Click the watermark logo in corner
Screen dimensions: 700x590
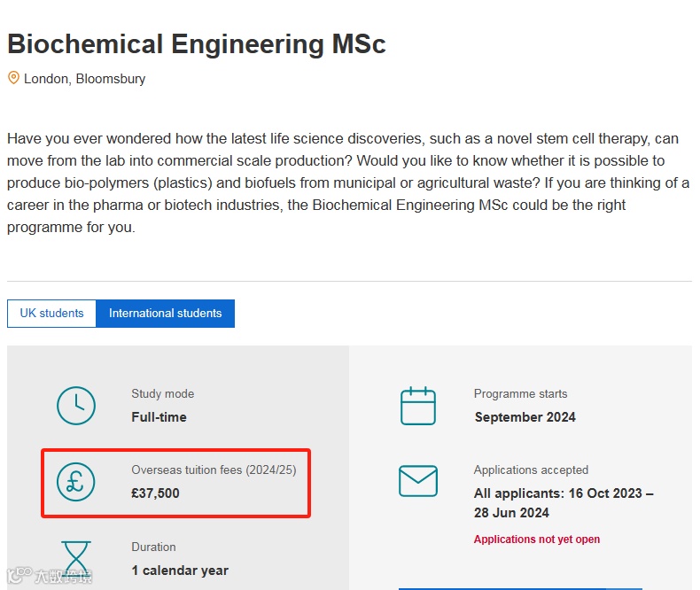point(49,577)
